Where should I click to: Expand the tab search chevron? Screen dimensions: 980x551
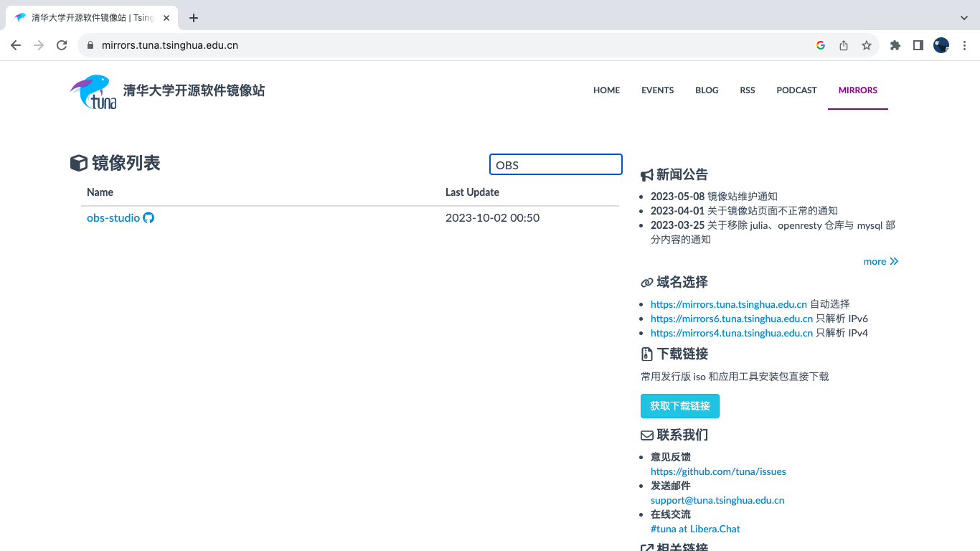click(x=963, y=18)
